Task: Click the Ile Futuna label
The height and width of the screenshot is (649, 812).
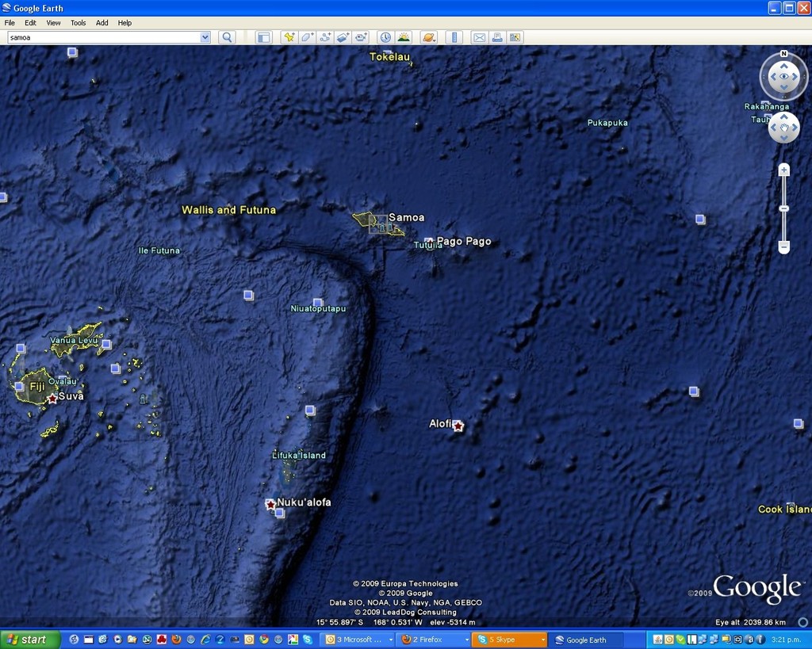Action: (x=159, y=250)
